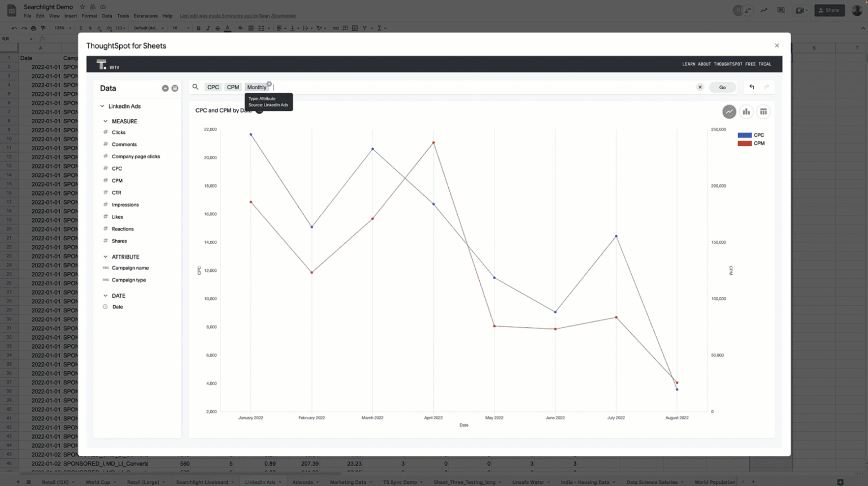Star the Searchlight Demo document

coord(83,7)
